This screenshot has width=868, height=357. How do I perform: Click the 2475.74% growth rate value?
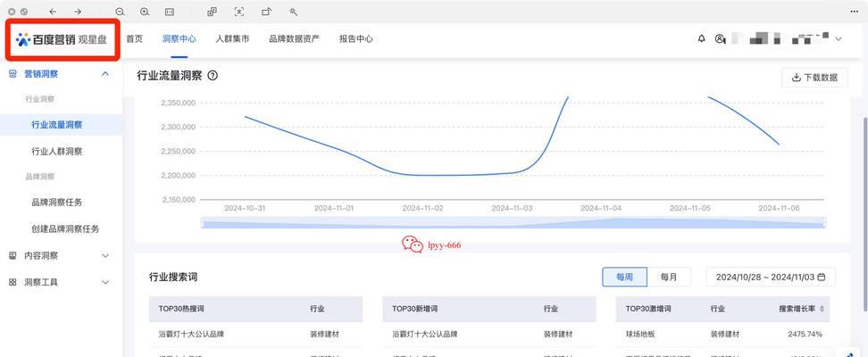click(x=805, y=335)
